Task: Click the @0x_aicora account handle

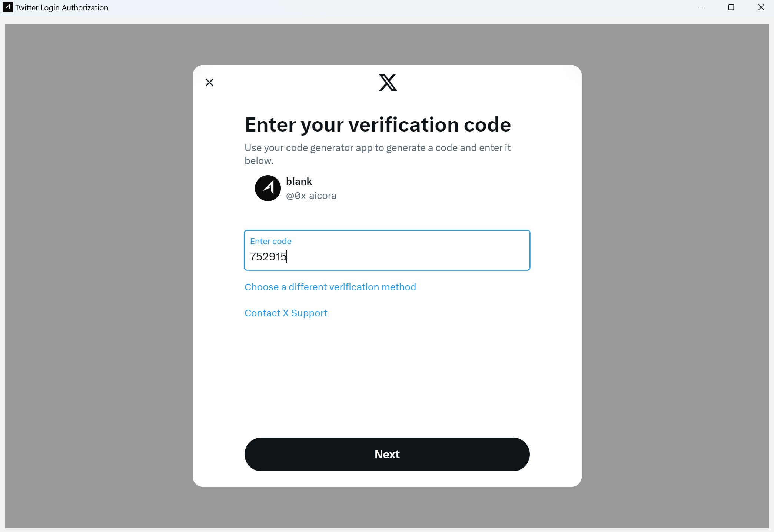Action: point(311,196)
